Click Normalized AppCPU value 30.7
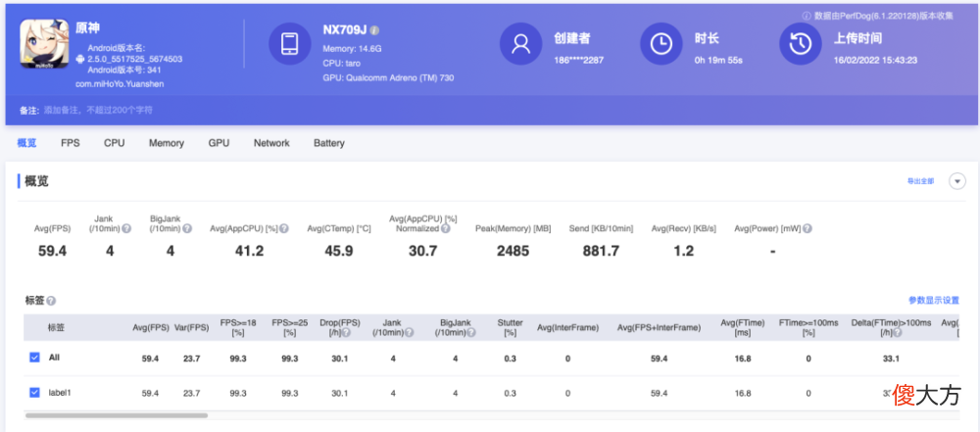The width and height of the screenshot is (980, 432). coord(422,252)
